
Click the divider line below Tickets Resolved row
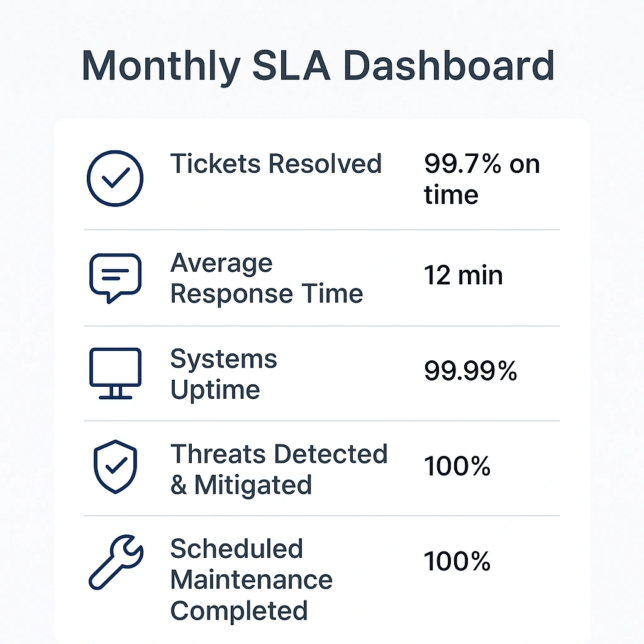tap(321, 230)
